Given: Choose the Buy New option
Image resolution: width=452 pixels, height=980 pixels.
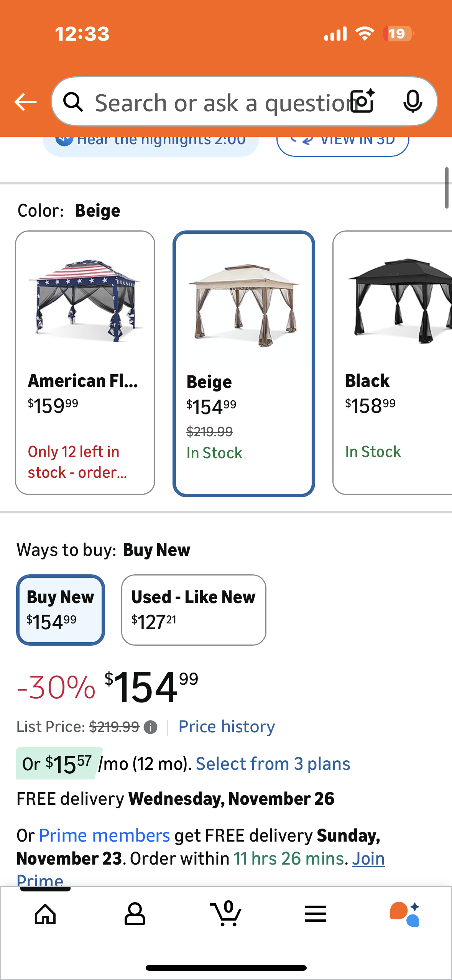Looking at the screenshot, I should (61, 610).
